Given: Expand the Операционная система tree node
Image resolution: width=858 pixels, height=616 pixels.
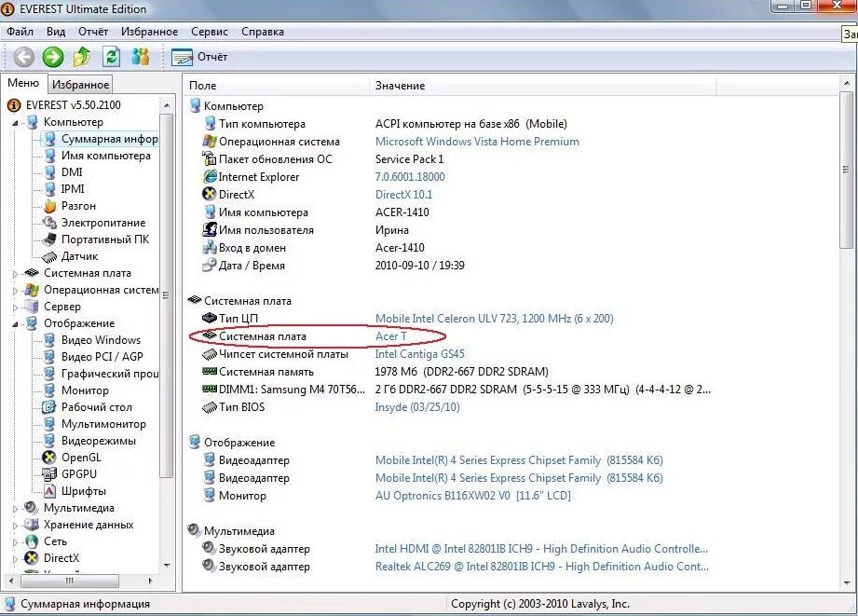Looking at the screenshot, I should point(15,291).
